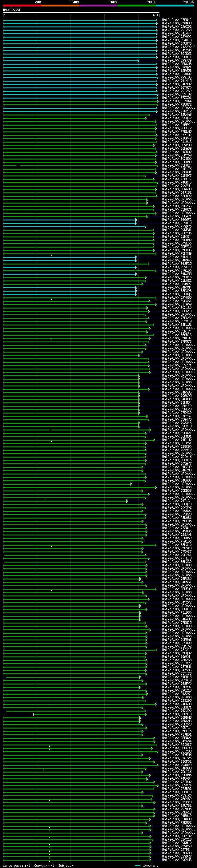197x868 pixels.
Task: Select hit UniRef100_Q03346
Action: 176,423
